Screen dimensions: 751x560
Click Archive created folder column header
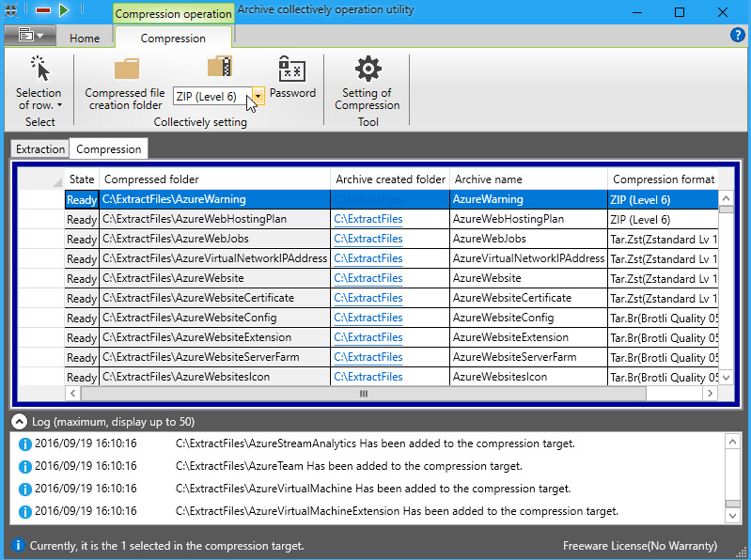[390, 179]
